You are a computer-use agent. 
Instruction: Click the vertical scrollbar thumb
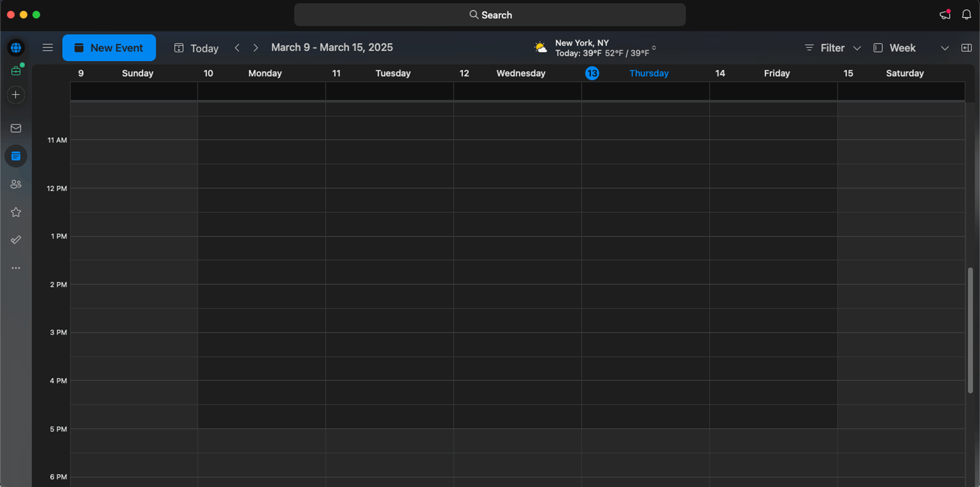pos(970,330)
